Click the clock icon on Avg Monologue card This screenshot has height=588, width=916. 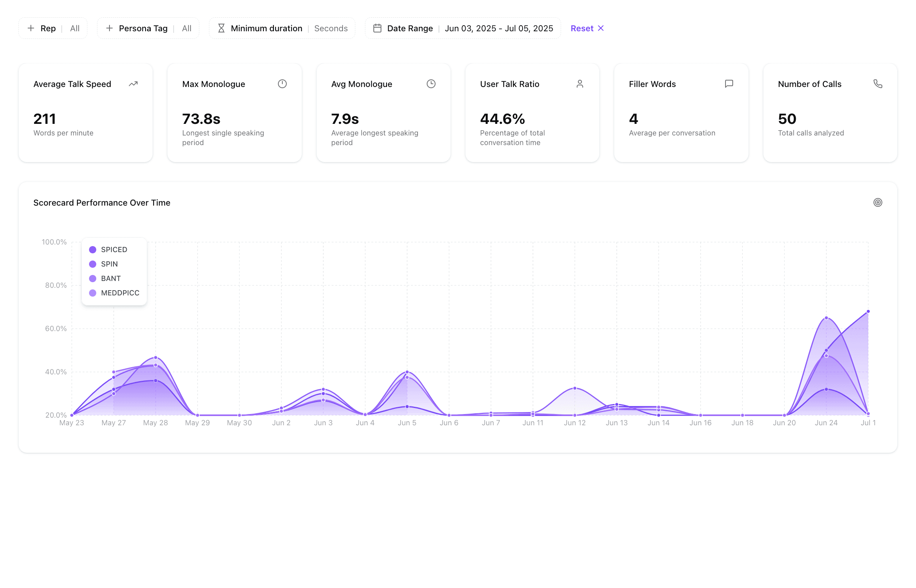pyautogui.click(x=431, y=84)
